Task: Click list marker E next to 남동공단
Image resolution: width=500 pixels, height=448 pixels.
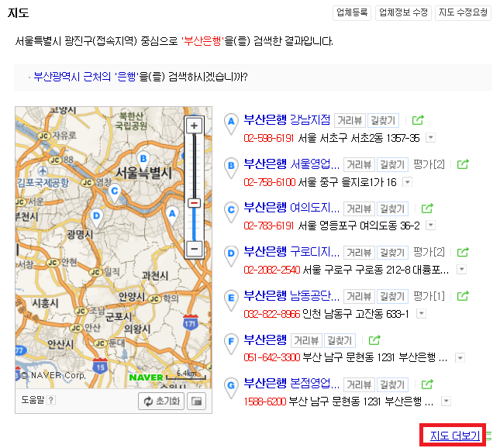Action: point(231,300)
